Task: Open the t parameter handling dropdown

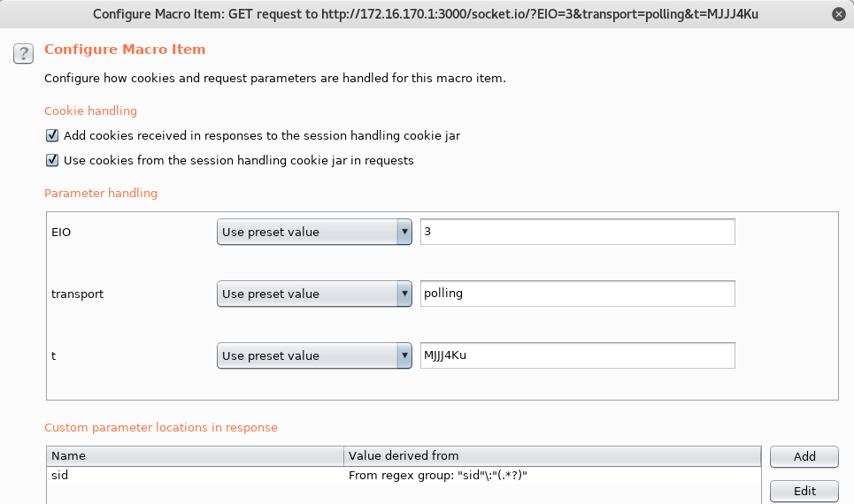Action: pos(314,356)
